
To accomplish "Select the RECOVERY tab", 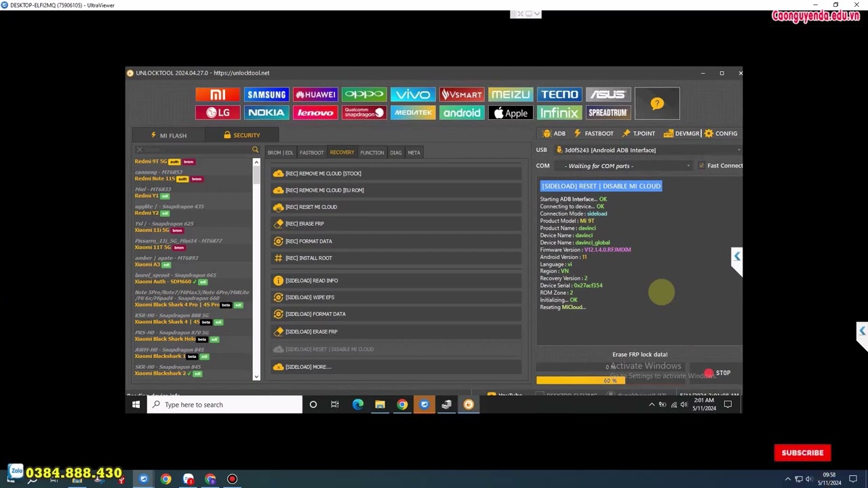I will click(342, 152).
